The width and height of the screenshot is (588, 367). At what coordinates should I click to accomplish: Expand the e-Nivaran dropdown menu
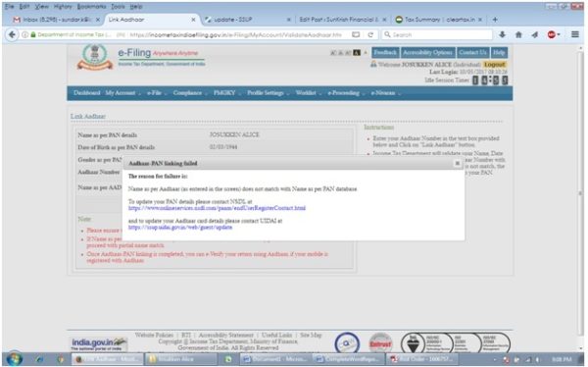coord(385,93)
